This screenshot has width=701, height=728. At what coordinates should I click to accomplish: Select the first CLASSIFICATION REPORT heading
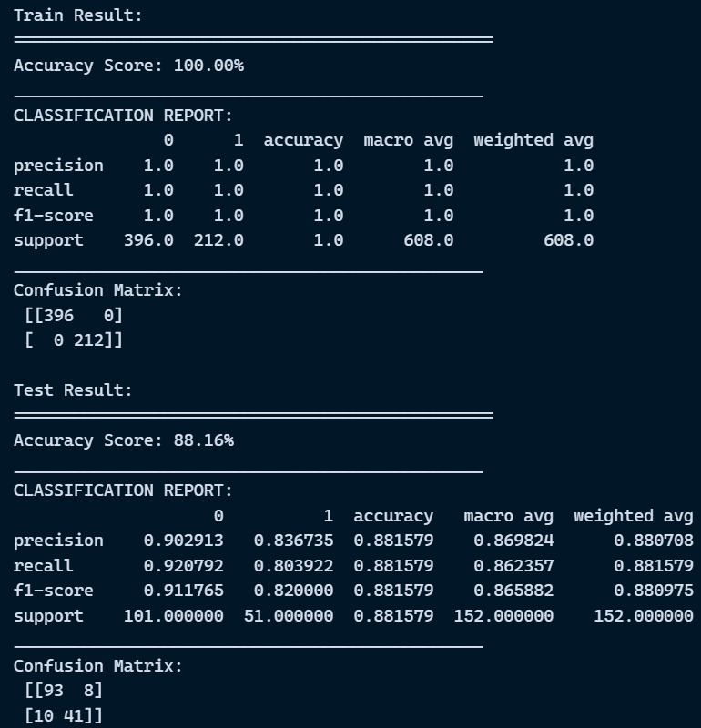point(123,116)
